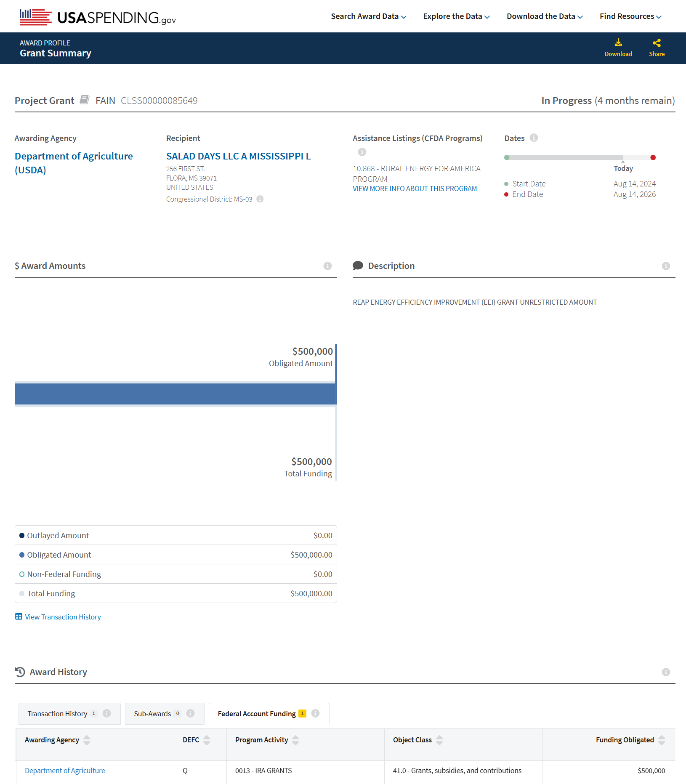Click the 'In Progress (4 months remain)' status
Image resolution: width=686 pixels, height=784 pixels.
tap(608, 101)
